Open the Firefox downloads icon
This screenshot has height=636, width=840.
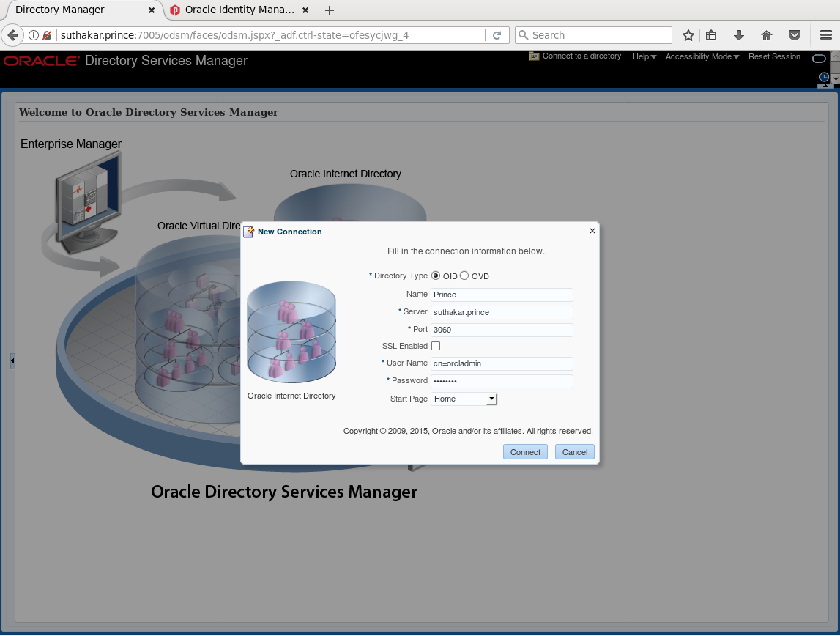point(739,34)
